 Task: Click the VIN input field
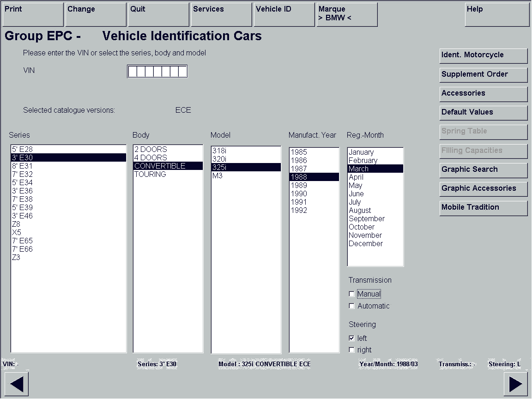coord(157,71)
